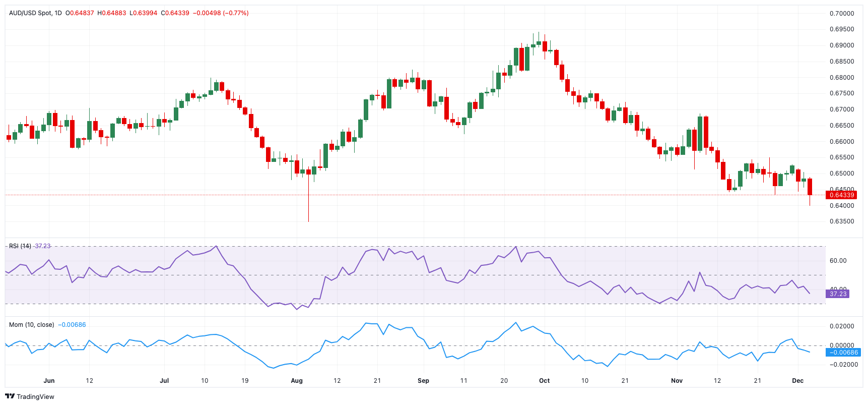The height and width of the screenshot is (405, 868).
Task: Click the blue −0.00686 momentum value tag
Action: 843,353
